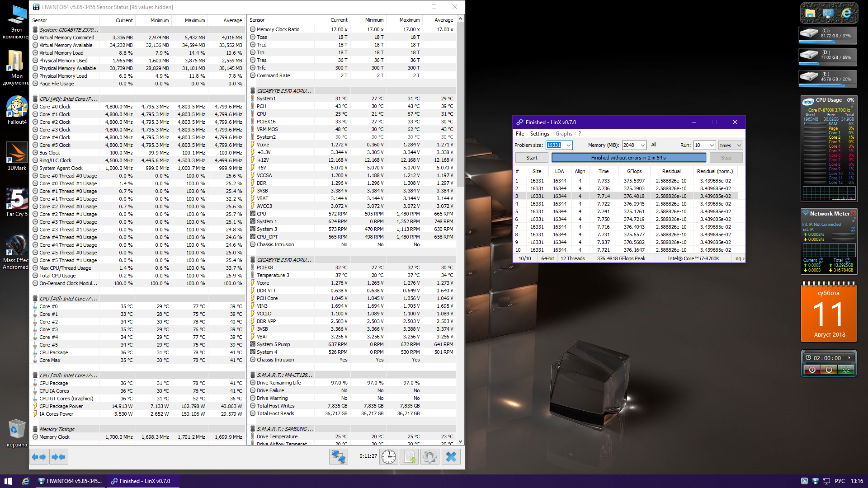Reset the elapsed time with the clock icon
The height and width of the screenshot is (488, 868).
pyautogui.click(x=389, y=457)
